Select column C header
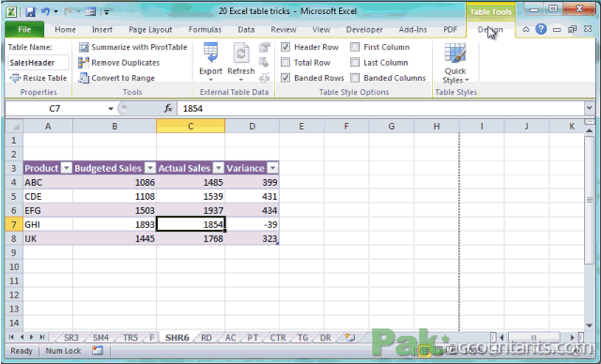The height and width of the screenshot is (364, 601). pyautogui.click(x=191, y=126)
